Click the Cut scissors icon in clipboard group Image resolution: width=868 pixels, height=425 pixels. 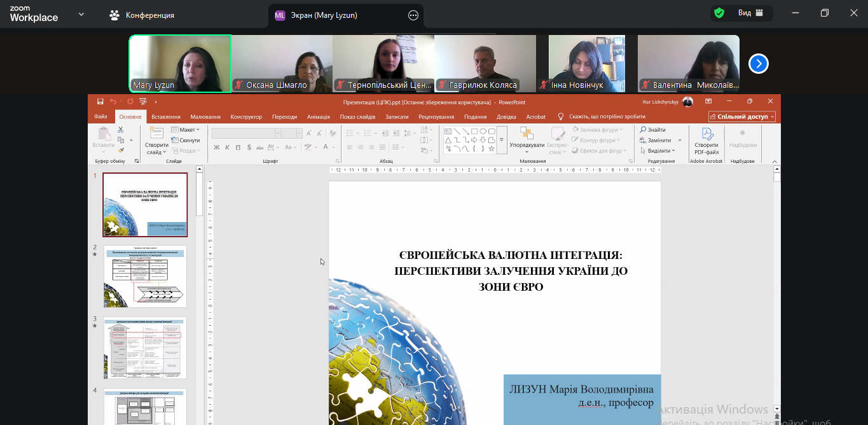click(x=121, y=130)
